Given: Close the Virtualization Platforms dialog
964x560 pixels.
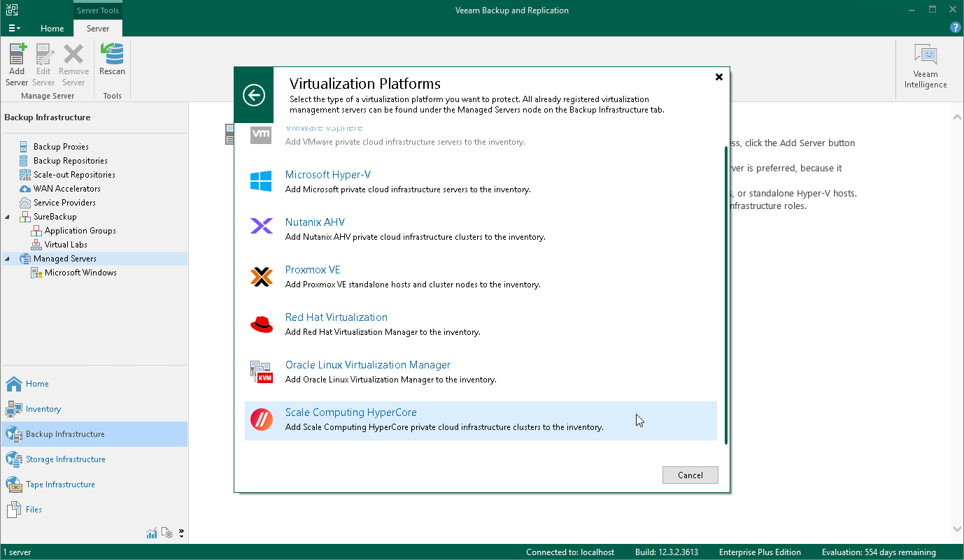Looking at the screenshot, I should (718, 77).
